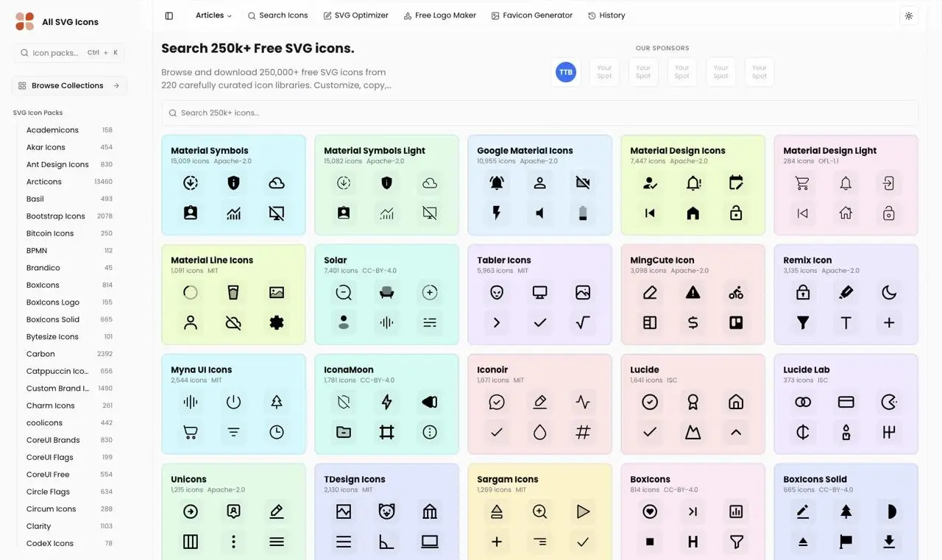Open the Material Symbols card title
The width and height of the screenshot is (942, 560).
(210, 151)
